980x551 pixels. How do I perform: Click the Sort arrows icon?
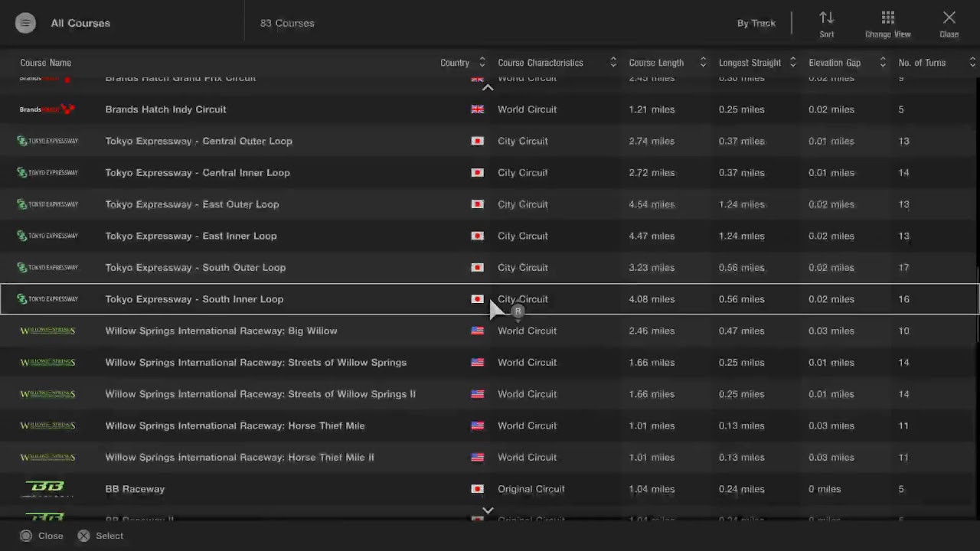(827, 18)
